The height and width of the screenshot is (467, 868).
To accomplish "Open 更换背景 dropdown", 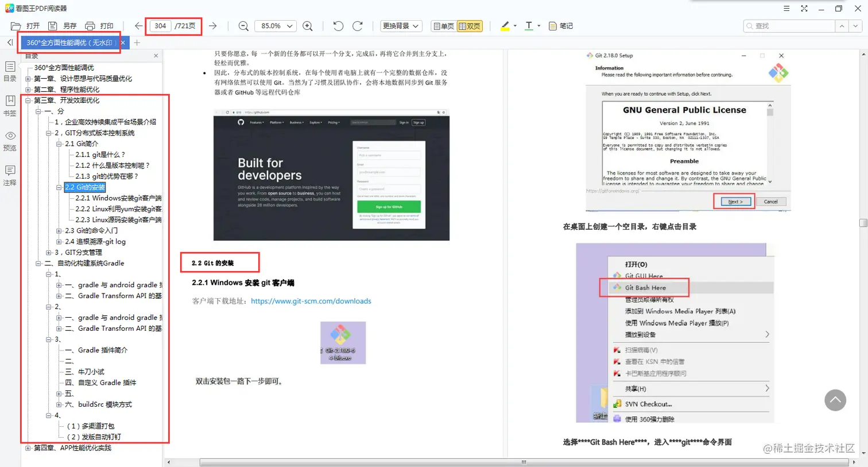I will (401, 26).
